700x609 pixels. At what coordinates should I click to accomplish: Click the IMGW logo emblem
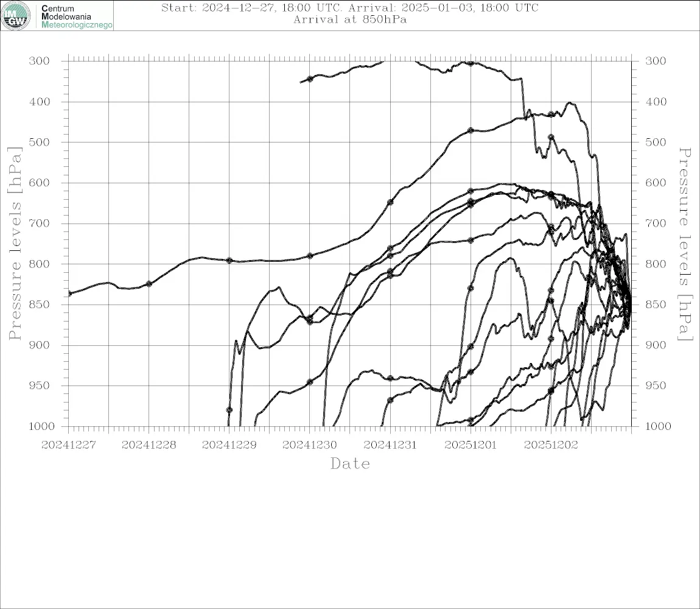tap(16, 16)
